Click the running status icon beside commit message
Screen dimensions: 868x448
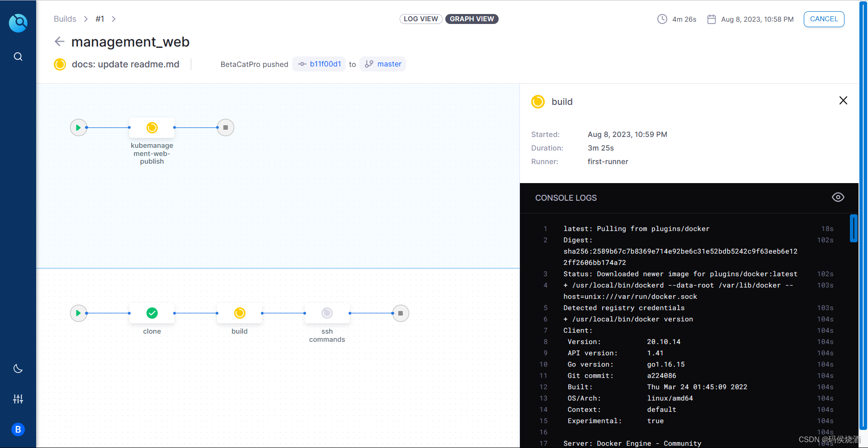(x=60, y=64)
